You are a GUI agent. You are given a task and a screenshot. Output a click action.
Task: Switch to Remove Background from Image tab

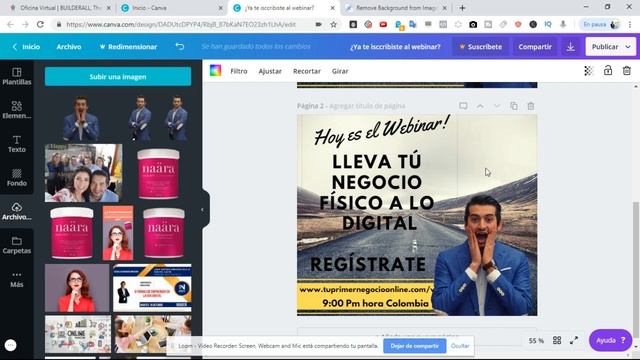point(396,8)
